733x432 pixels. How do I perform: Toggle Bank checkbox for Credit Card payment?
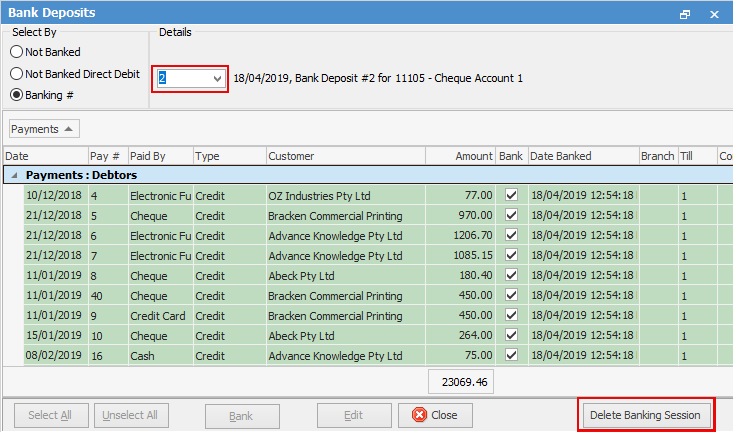(x=511, y=315)
